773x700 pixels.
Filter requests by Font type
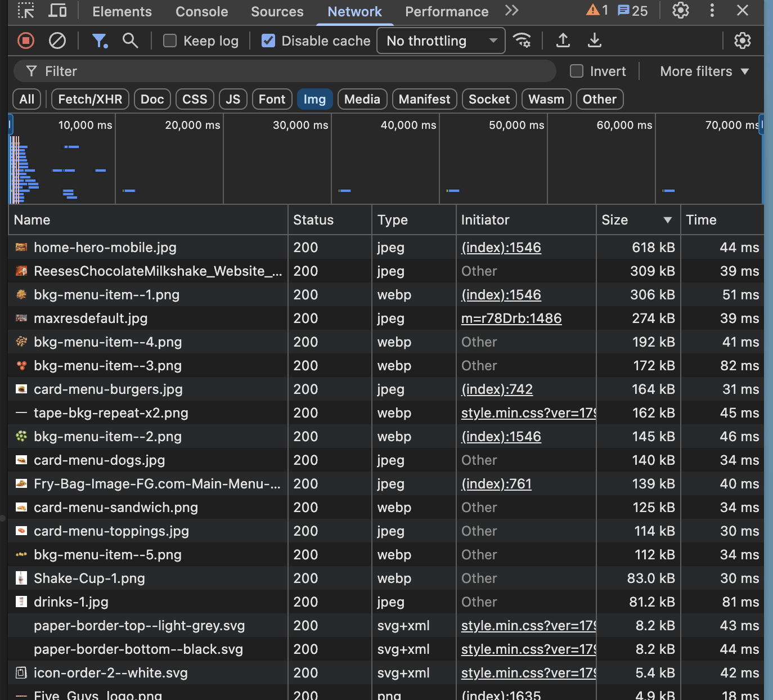[x=272, y=99]
